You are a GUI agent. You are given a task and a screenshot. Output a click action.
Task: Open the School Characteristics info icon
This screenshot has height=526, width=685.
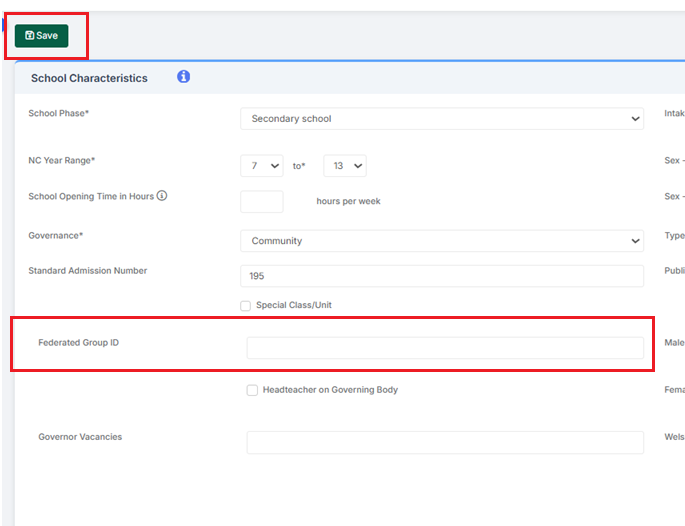183,77
